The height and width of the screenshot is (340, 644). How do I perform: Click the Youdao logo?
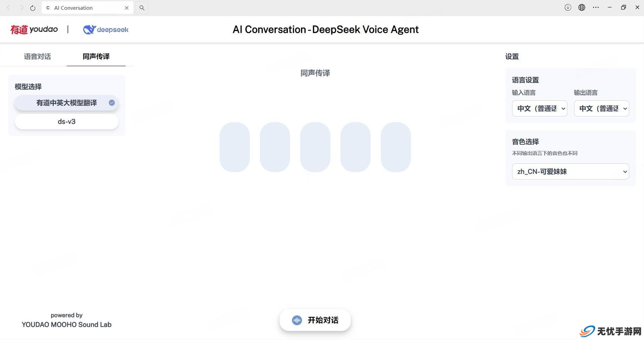coord(34,30)
